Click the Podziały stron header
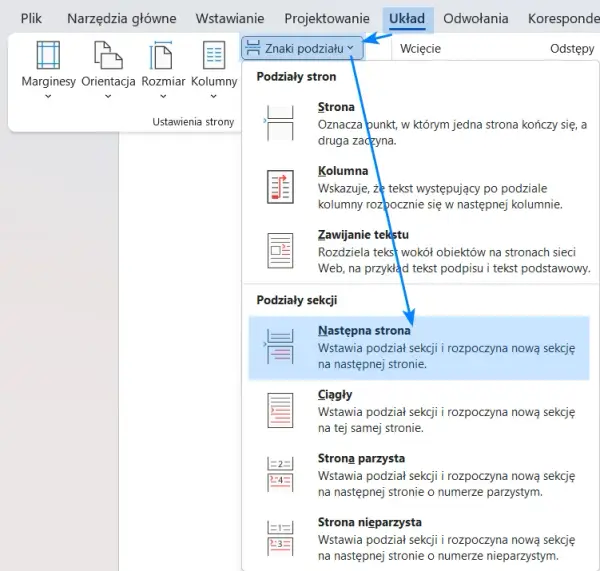Image resolution: width=600 pixels, height=571 pixels. (x=296, y=77)
